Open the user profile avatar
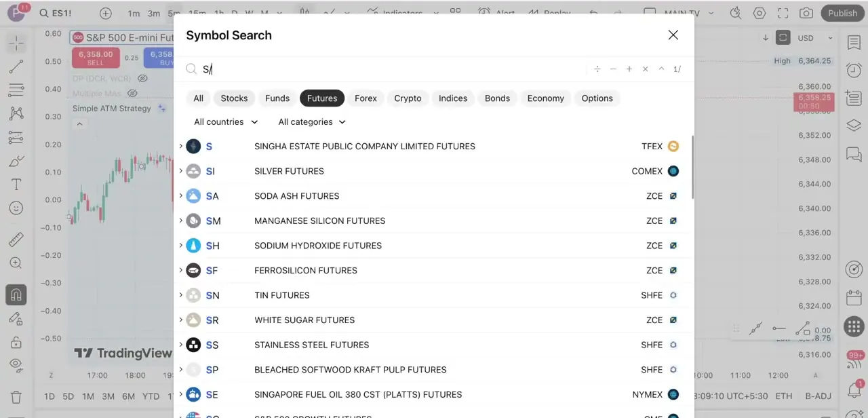 [16, 13]
